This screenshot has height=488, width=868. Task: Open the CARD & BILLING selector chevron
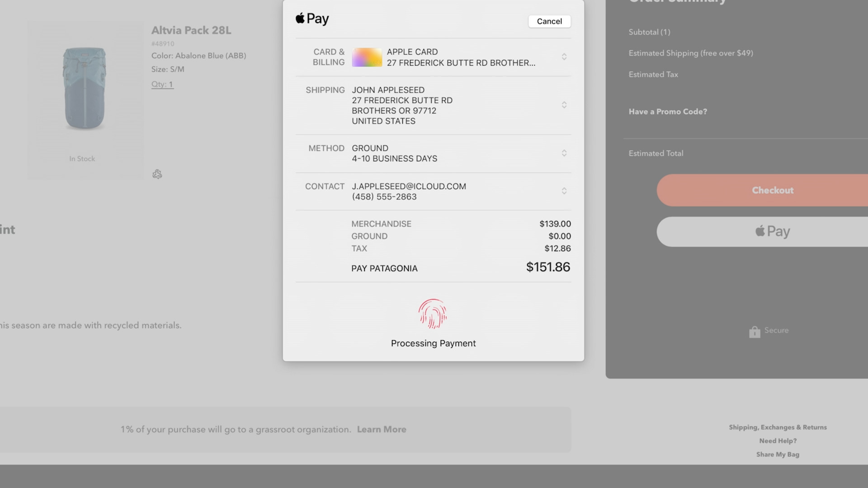click(x=564, y=57)
